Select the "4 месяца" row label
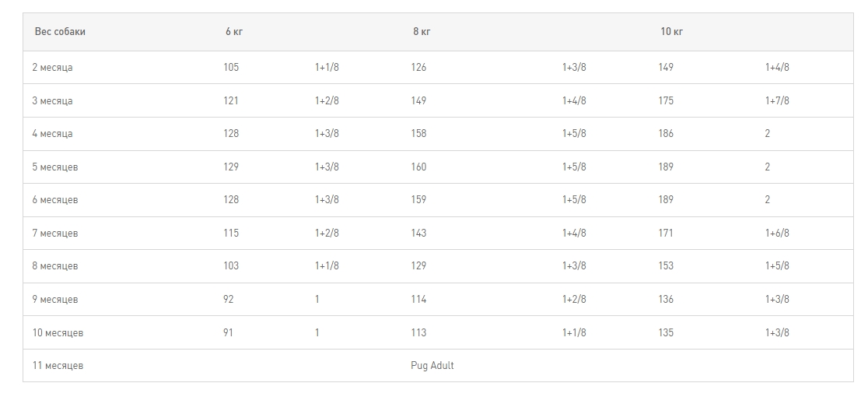The height and width of the screenshot is (397, 868). pos(52,134)
